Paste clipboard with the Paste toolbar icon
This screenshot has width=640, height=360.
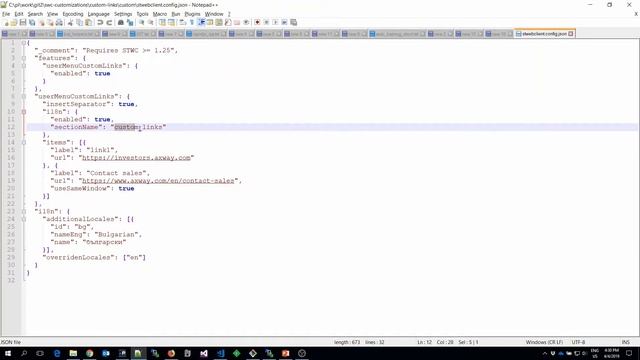click(x=88, y=22)
